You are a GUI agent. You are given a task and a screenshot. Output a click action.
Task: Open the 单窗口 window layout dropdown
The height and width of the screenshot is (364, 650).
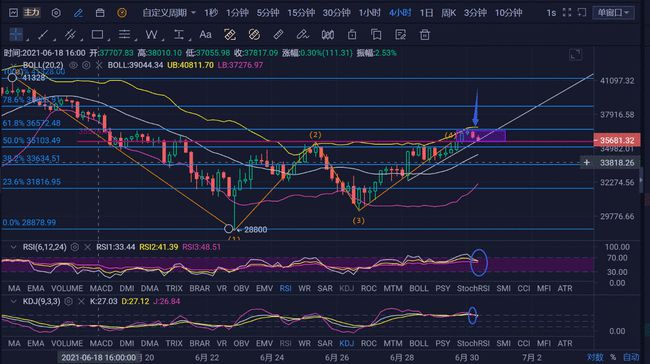[613, 13]
